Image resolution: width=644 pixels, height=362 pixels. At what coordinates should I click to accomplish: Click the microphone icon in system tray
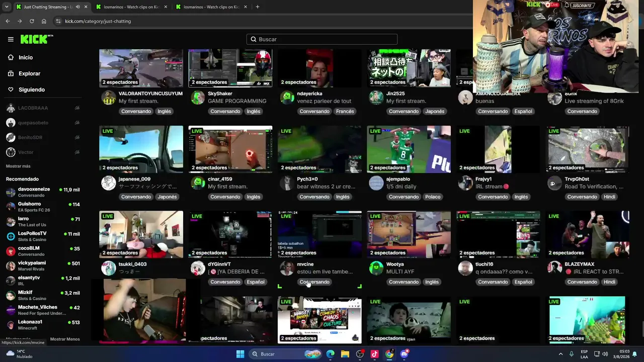572,354
